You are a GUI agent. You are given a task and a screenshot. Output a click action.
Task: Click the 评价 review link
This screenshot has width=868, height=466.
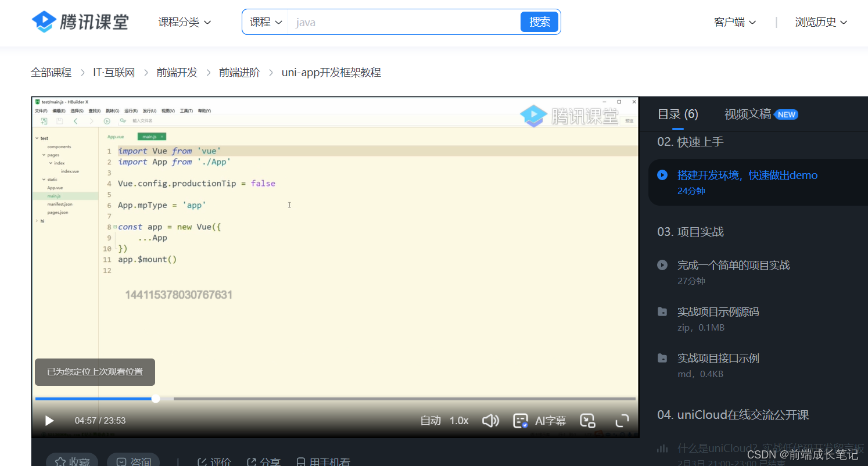pos(214,462)
